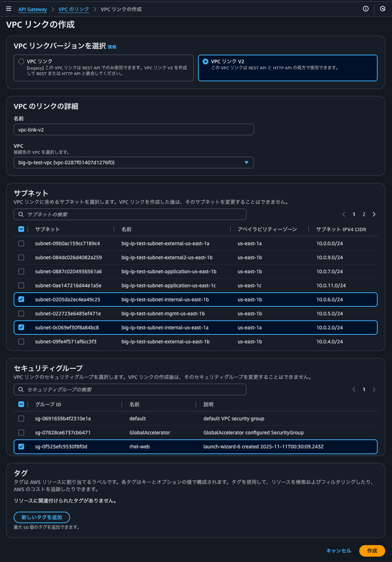
Task: Click the info icon in the top bar
Action: [x=365, y=9]
